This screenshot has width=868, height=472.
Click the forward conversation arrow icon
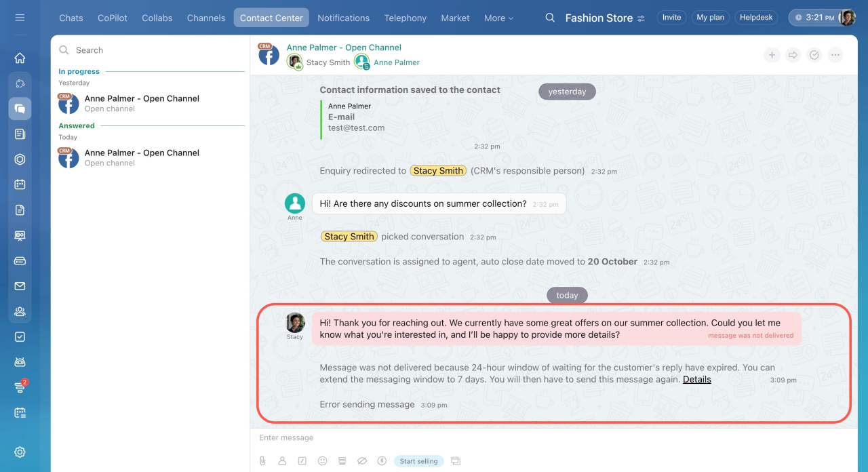793,56
